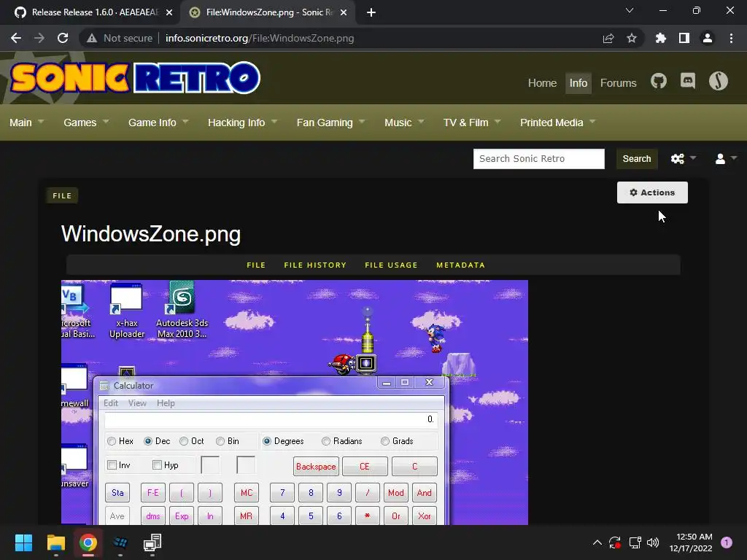Viewport: 747px width, 560px height.
Task: Open a new browser tab
Action: pos(371,12)
